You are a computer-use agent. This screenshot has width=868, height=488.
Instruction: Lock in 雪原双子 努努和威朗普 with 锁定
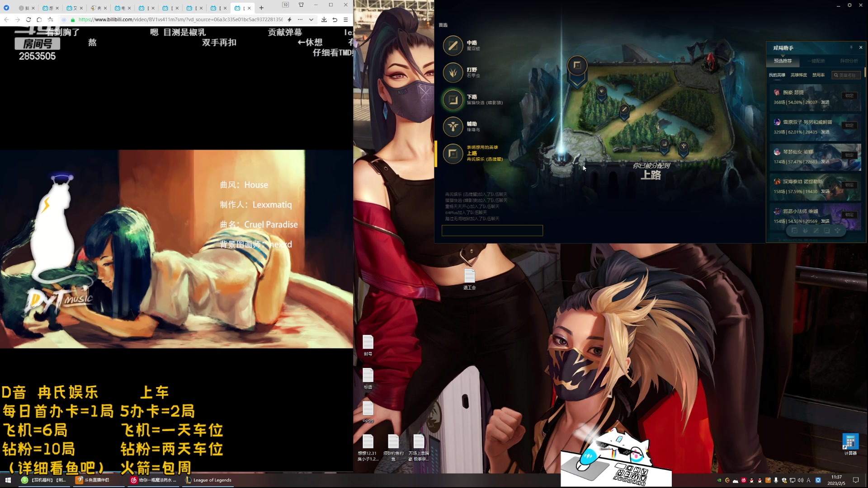849,126
